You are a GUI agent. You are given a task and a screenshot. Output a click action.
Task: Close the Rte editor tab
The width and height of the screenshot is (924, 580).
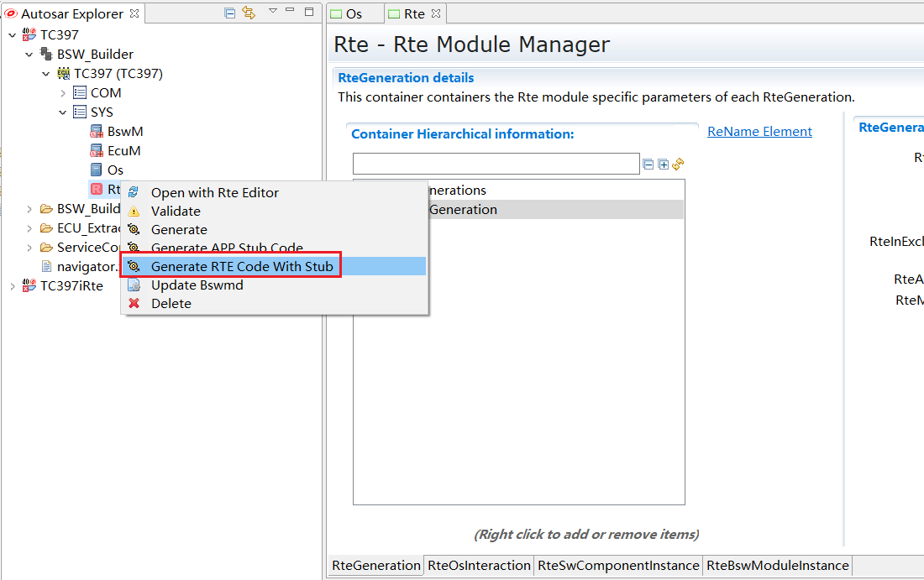point(436,14)
